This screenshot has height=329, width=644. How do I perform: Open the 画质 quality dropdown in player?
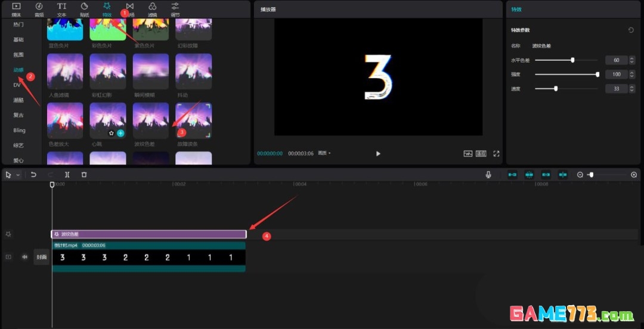point(324,153)
